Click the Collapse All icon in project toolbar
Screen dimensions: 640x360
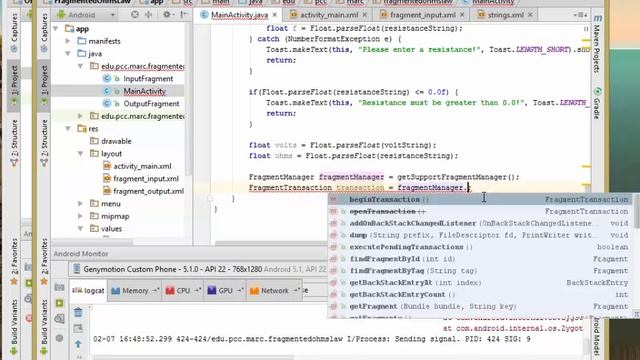click(x=149, y=15)
